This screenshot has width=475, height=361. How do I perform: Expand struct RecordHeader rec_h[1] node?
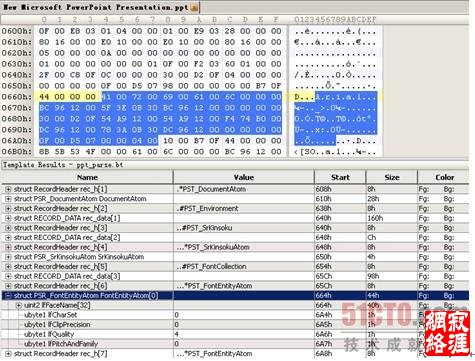8,189
